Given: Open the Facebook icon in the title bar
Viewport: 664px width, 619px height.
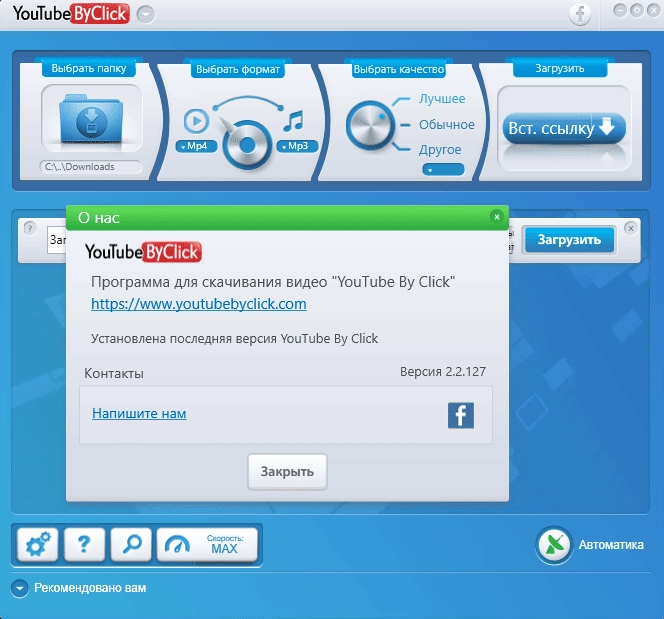Looking at the screenshot, I should tap(580, 14).
